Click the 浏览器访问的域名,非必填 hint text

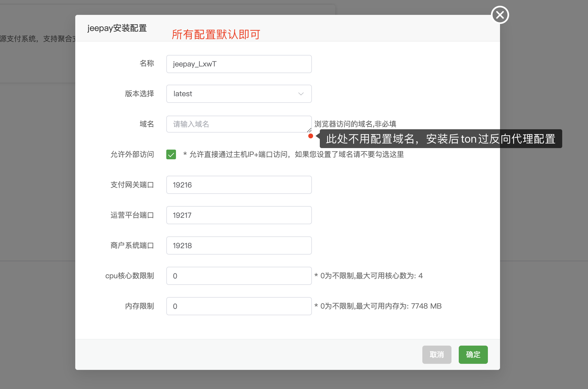click(x=355, y=124)
